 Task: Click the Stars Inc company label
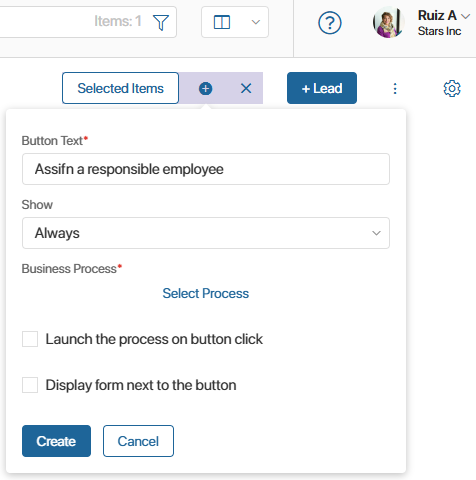click(439, 31)
